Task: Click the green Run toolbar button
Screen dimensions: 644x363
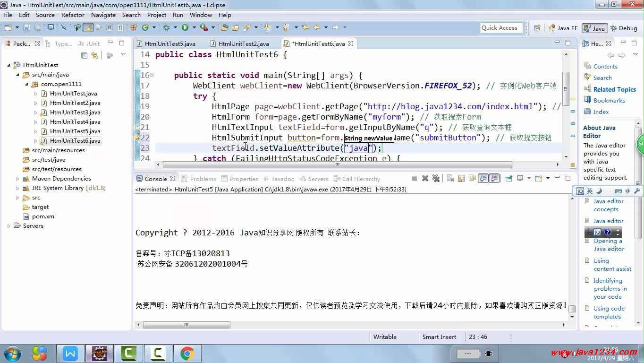Action: pyautogui.click(x=185, y=28)
